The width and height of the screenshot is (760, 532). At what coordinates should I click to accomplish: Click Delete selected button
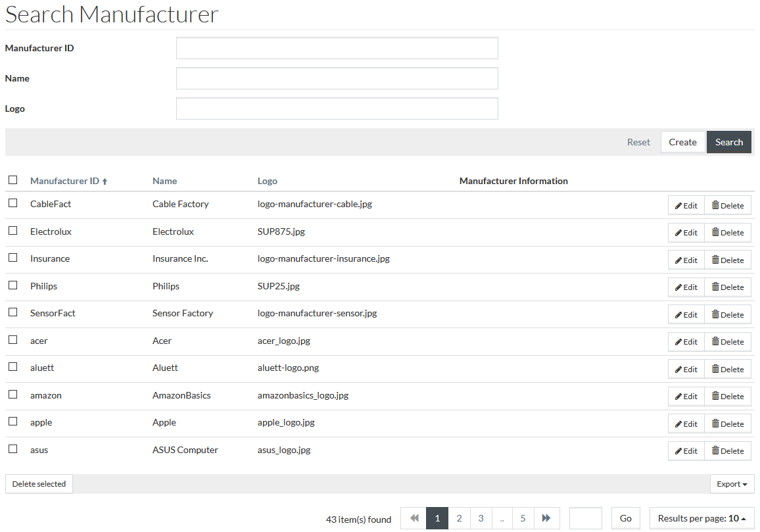39,484
